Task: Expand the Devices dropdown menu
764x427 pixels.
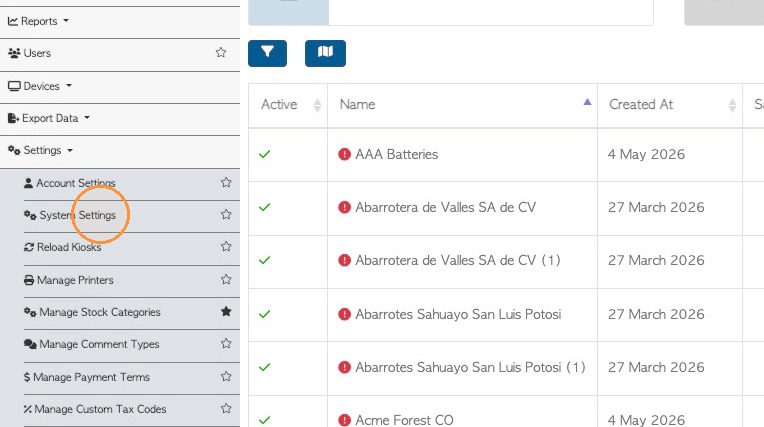Action: 40,86
